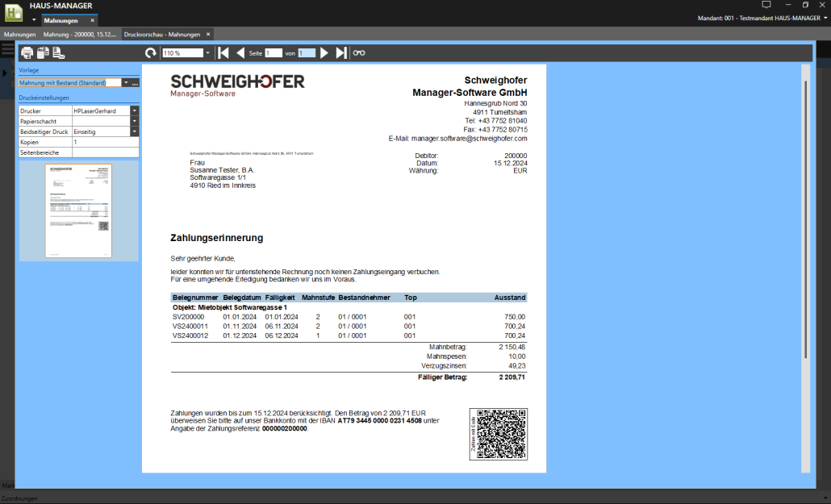Switch to the Mahnungen list tab
Image resolution: width=831 pixels, height=504 pixels.
click(x=19, y=35)
